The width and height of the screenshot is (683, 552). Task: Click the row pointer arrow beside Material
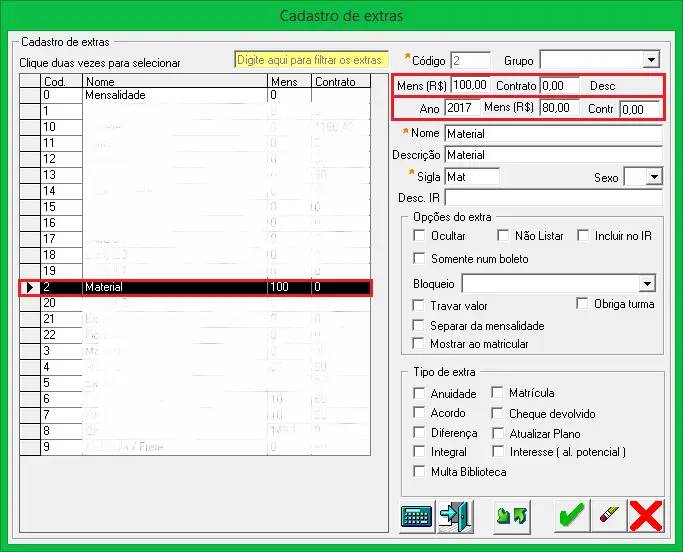(29, 288)
